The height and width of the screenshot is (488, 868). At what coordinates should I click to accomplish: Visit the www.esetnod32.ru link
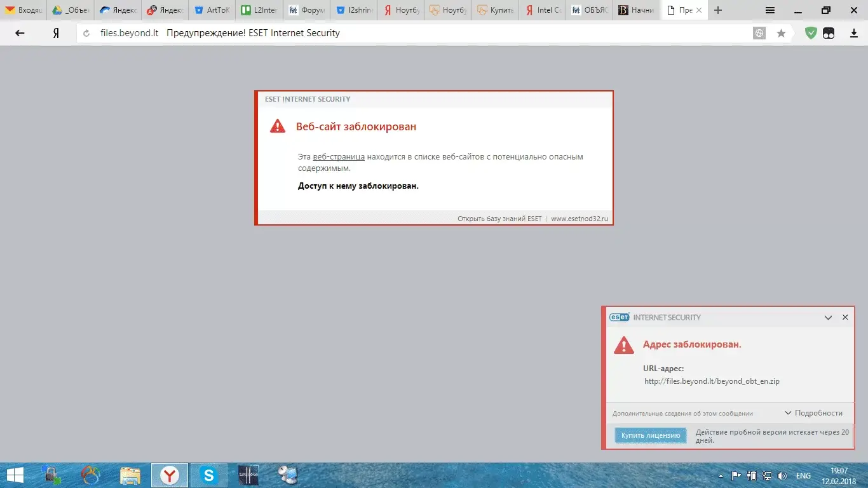click(x=580, y=219)
